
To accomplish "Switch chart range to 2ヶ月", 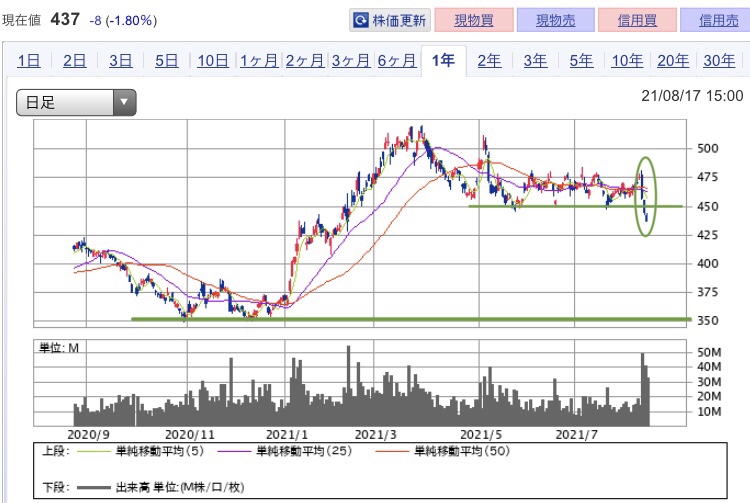I will pyautogui.click(x=305, y=61).
